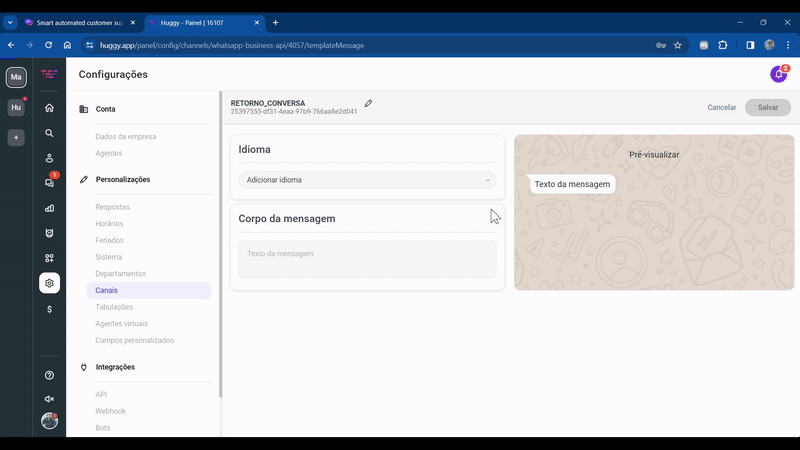Add a new workspace with plus button
This screenshot has width=800, height=450.
(16, 138)
